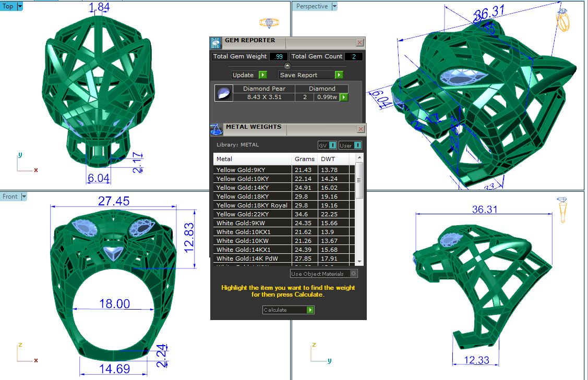The height and width of the screenshot is (380, 588).
Task: Click the Metal Weights scale icon
Action: pos(217,129)
